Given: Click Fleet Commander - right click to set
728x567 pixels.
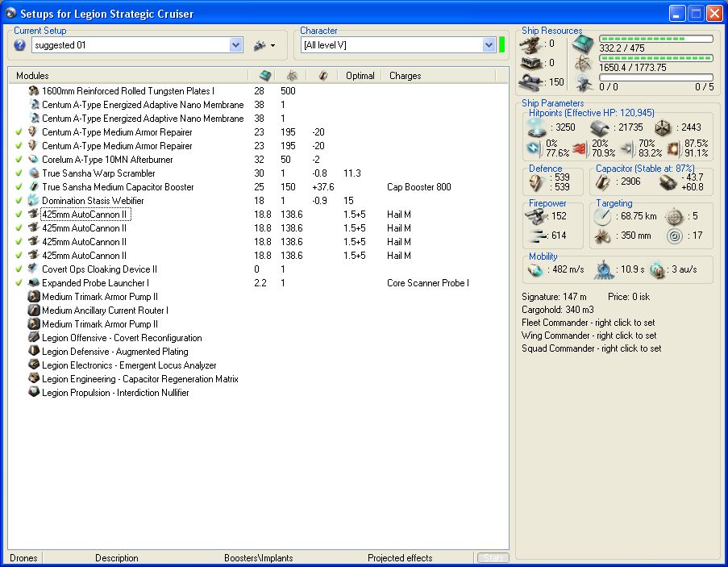Looking at the screenshot, I should pos(589,323).
